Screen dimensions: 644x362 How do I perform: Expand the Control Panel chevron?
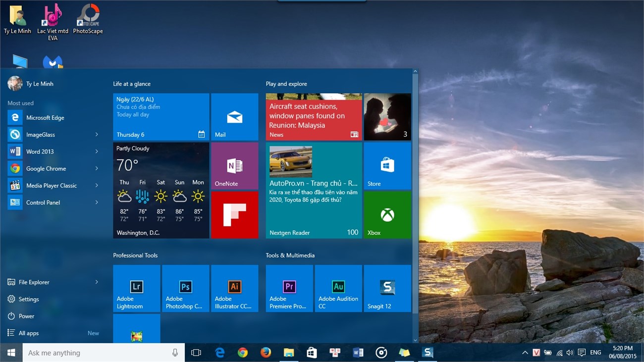click(98, 202)
